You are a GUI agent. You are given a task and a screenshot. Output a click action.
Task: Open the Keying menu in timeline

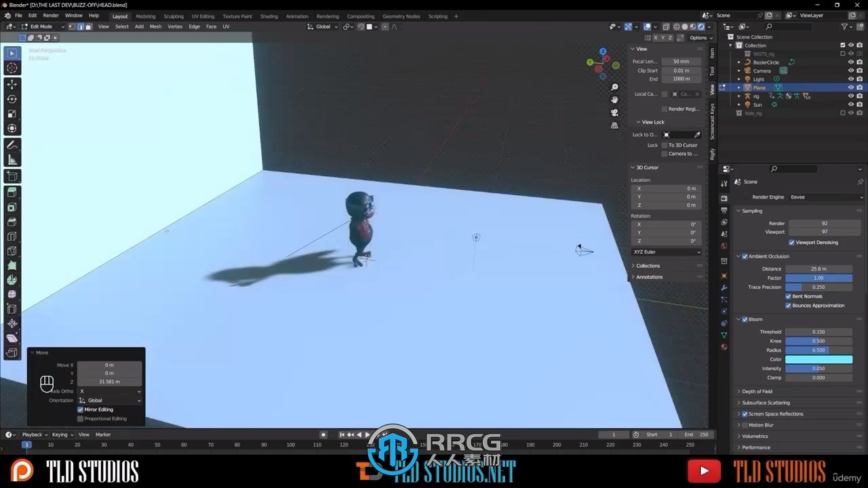(61, 434)
